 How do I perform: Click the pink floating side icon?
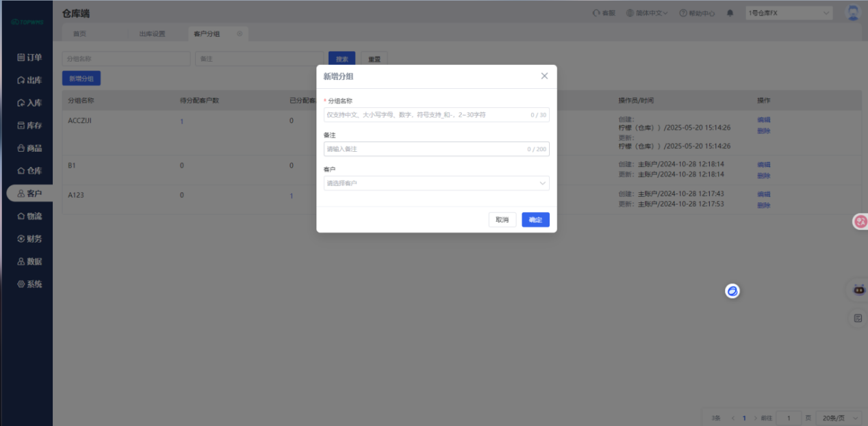860,221
